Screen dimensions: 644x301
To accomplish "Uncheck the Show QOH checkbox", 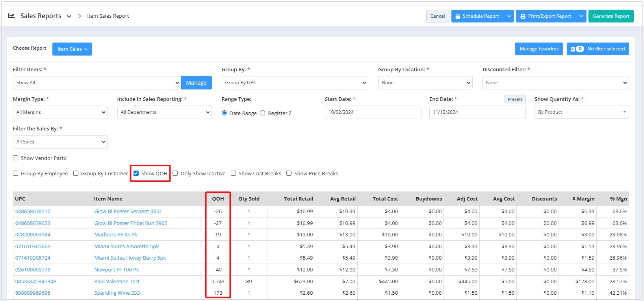I will click(x=136, y=173).
